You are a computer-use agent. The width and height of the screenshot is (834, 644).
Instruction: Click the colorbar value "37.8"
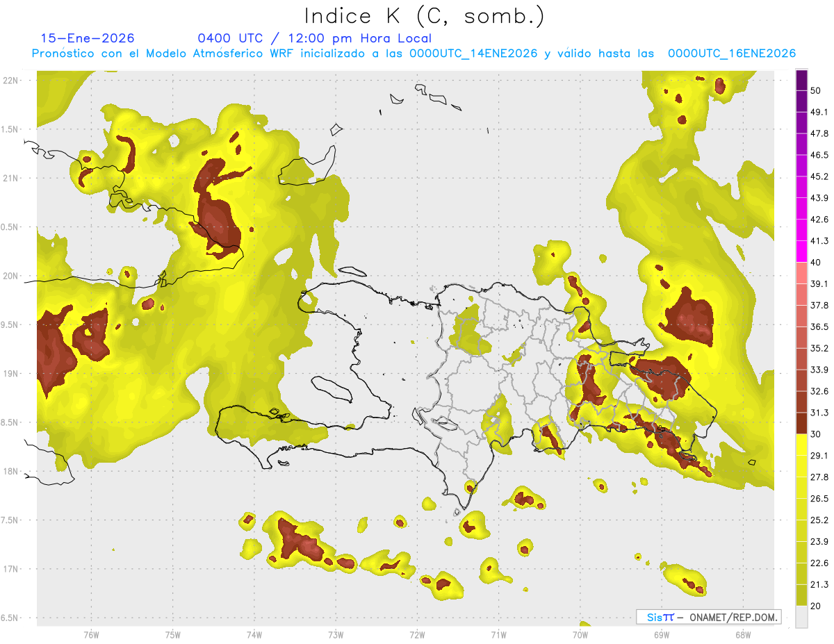tap(819, 306)
